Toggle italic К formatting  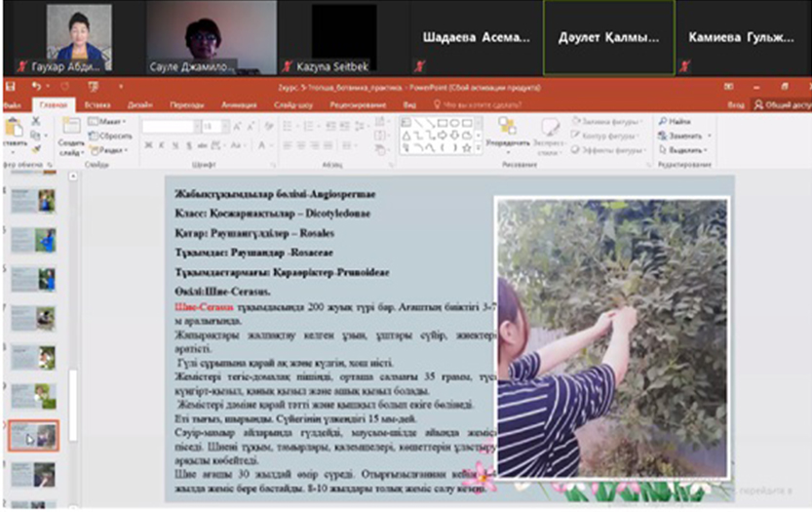(162, 145)
